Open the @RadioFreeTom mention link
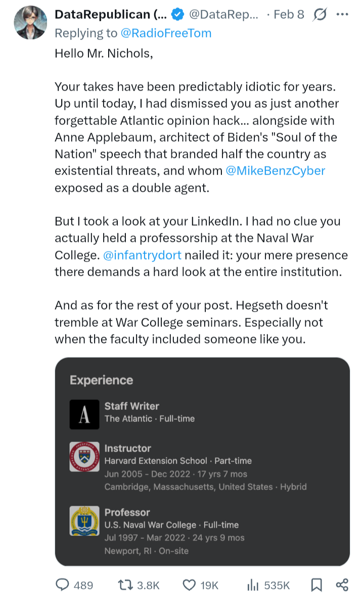The height and width of the screenshot is (603, 364). point(166,33)
